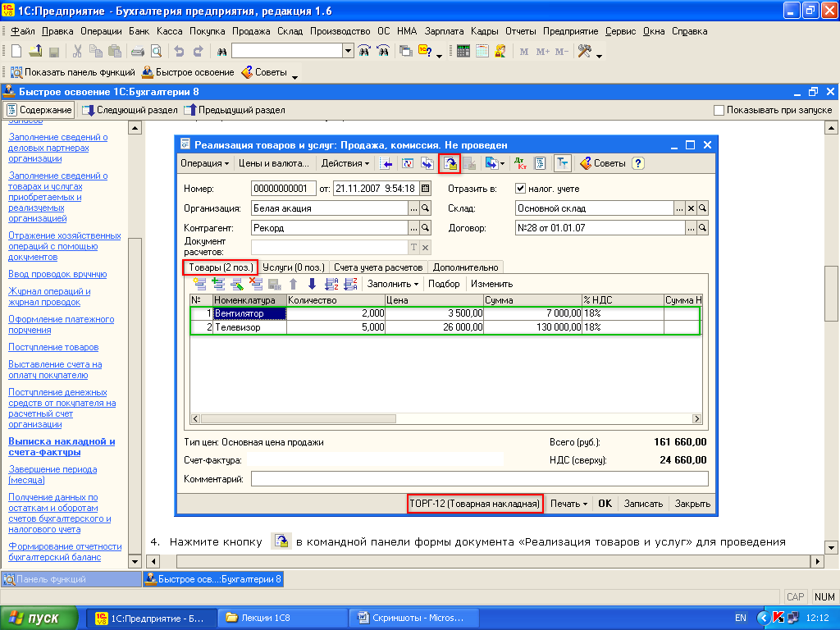
Task: Click the Paste clipboard icon
Action: 115,51
